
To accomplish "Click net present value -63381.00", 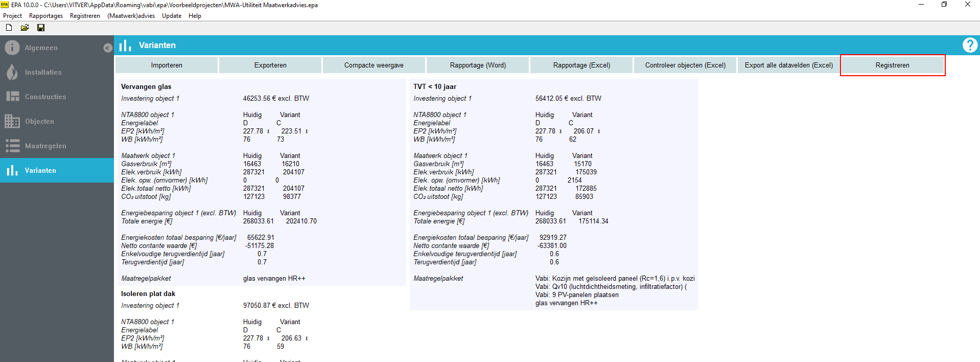I will click(552, 245).
